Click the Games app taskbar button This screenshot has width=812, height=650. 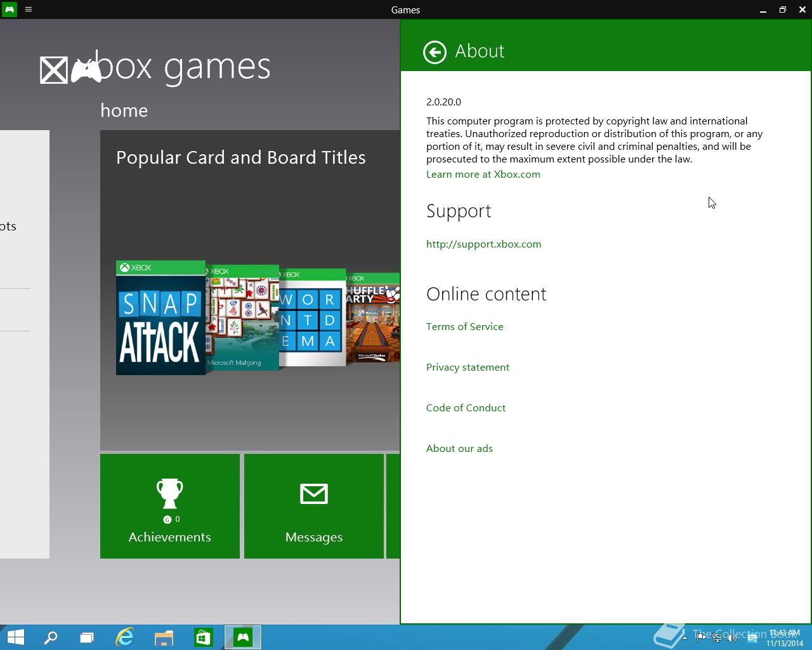[x=243, y=637]
